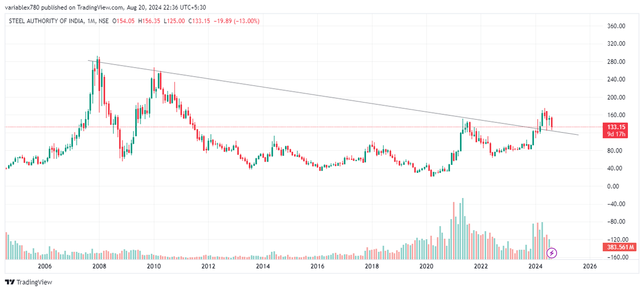
Task: Click the 2010 year label on the time axis
Action: pyautogui.click(x=153, y=266)
